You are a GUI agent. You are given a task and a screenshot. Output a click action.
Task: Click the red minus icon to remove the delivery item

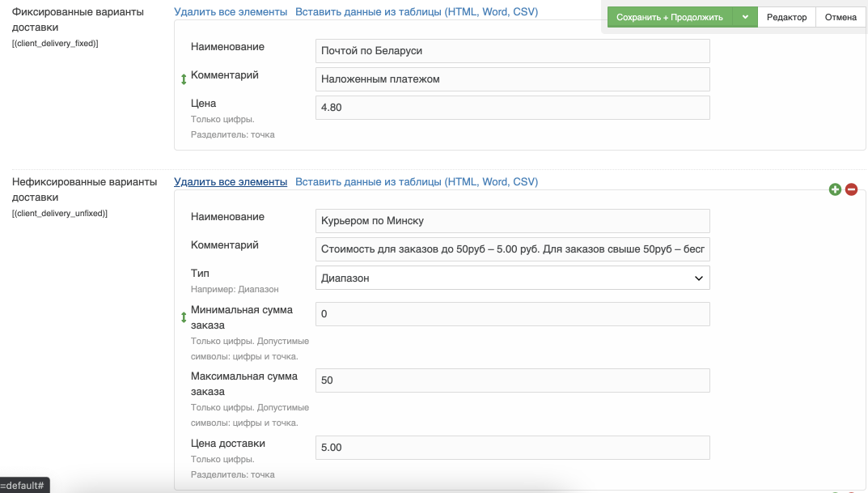[x=851, y=189]
